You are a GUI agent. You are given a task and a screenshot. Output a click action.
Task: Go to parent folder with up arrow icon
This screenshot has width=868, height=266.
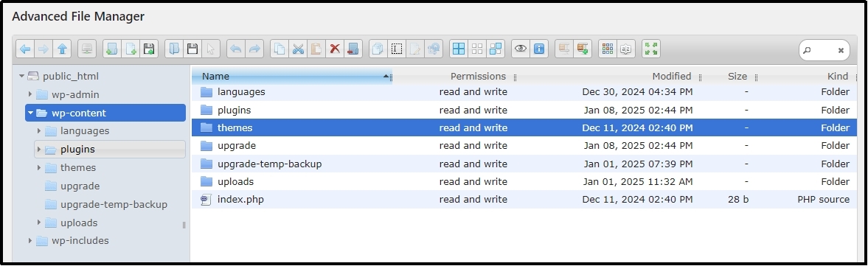click(62, 49)
